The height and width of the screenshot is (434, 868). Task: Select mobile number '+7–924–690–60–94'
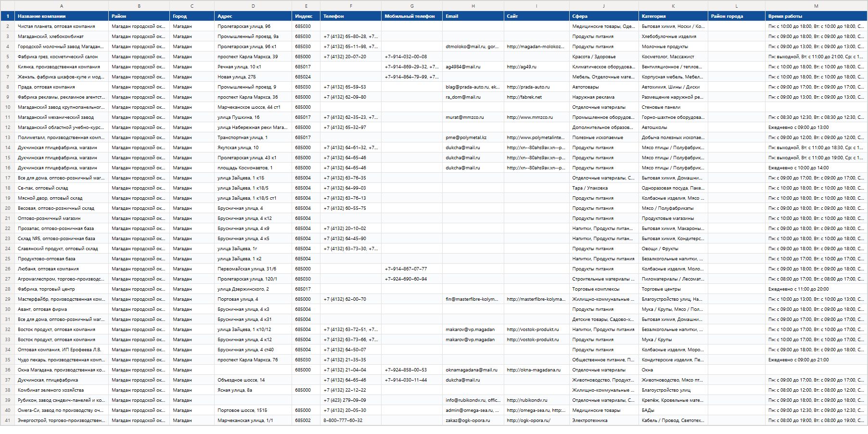(x=412, y=279)
